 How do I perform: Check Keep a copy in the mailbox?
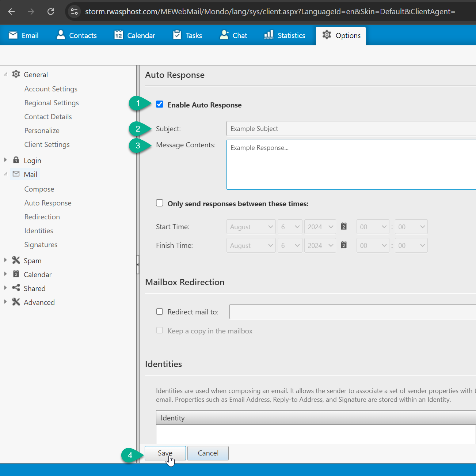coord(160,330)
